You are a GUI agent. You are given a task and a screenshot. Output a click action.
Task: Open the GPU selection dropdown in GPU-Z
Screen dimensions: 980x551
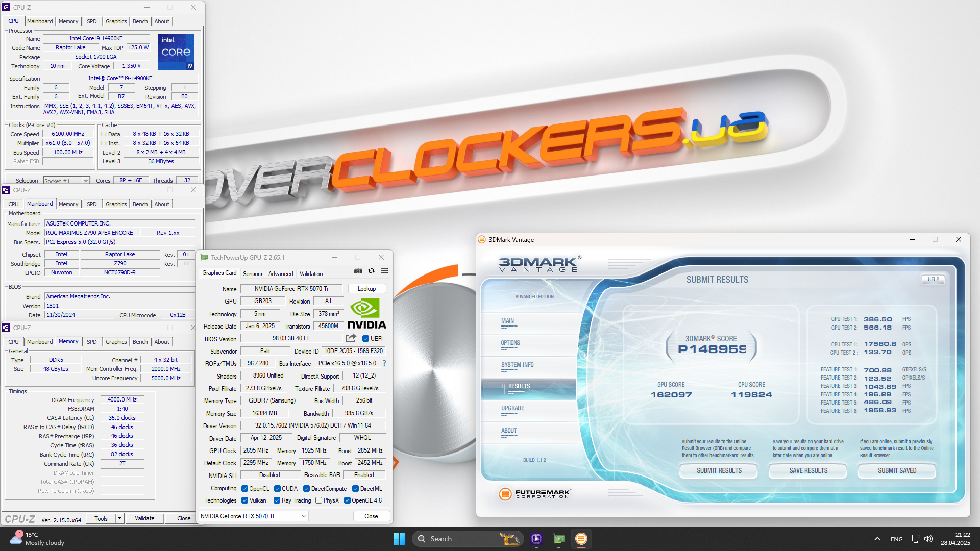click(x=254, y=516)
